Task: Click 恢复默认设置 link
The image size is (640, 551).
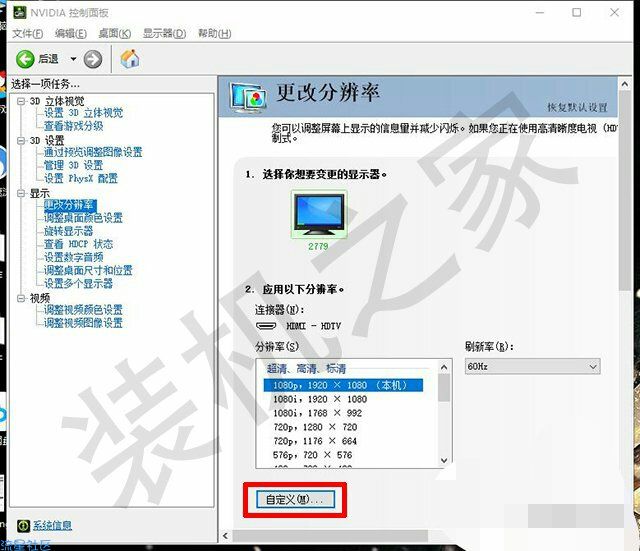Action: tap(577, 107)
